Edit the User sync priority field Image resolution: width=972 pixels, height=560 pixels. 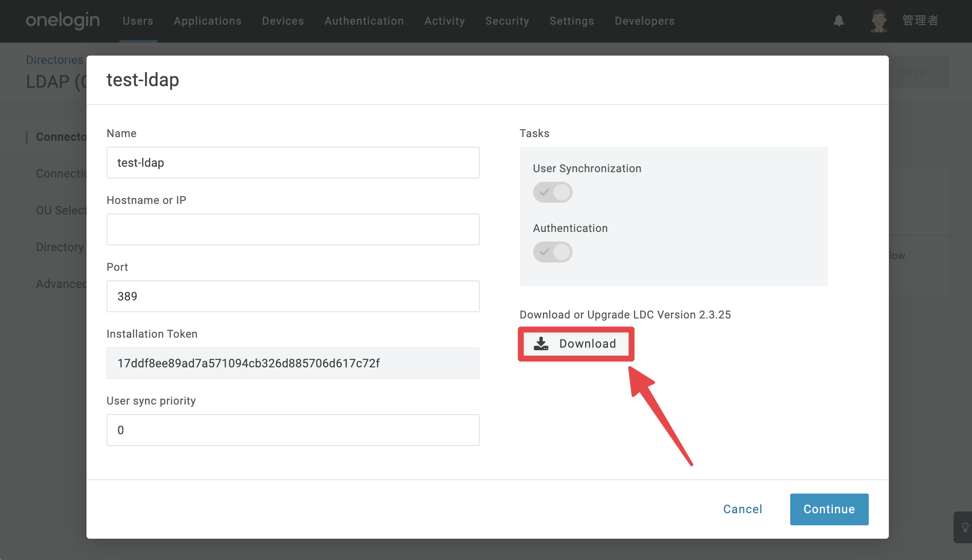293,430
